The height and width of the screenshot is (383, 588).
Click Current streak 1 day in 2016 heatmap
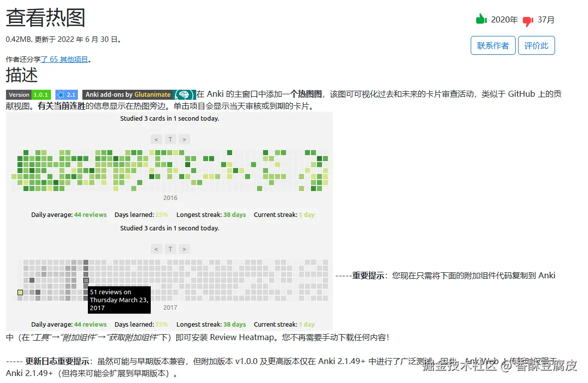284,215
